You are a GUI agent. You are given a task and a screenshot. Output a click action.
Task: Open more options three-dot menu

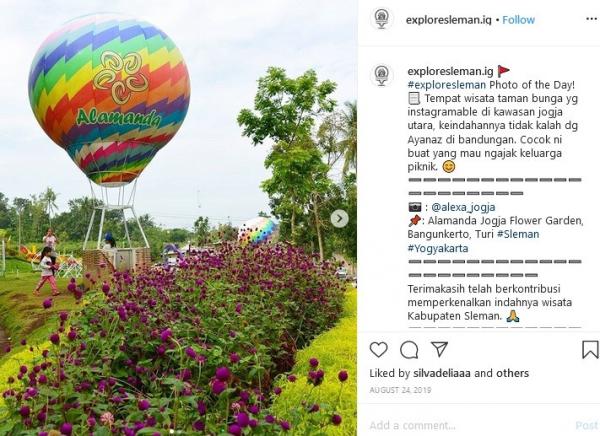(591, 20)
